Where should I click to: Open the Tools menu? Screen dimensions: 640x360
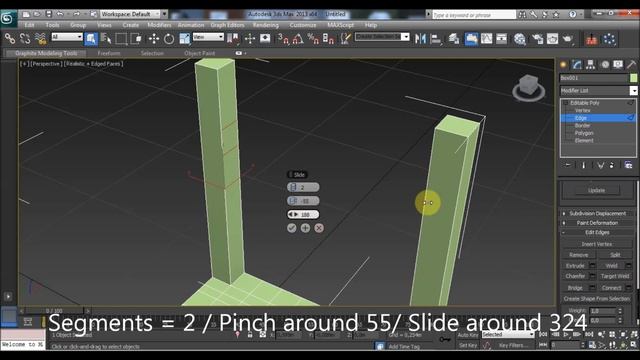(x=52, y=25)
